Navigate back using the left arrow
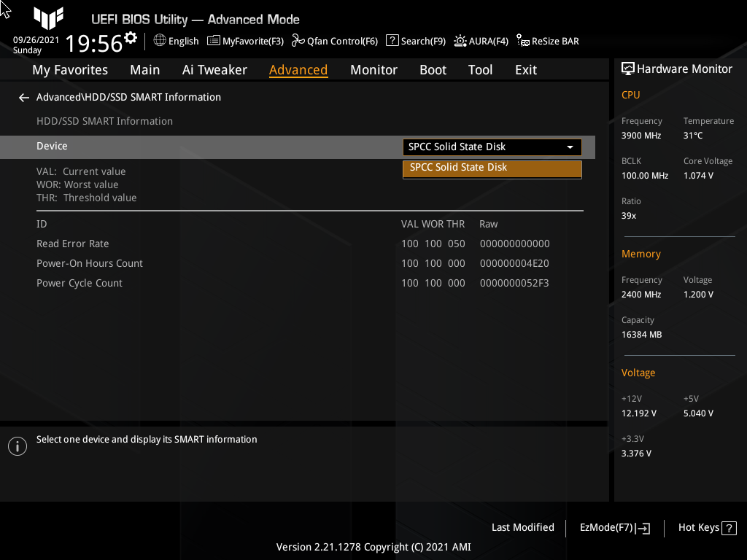The width and height of the screenshot is (747, 560). click(23, 97)
